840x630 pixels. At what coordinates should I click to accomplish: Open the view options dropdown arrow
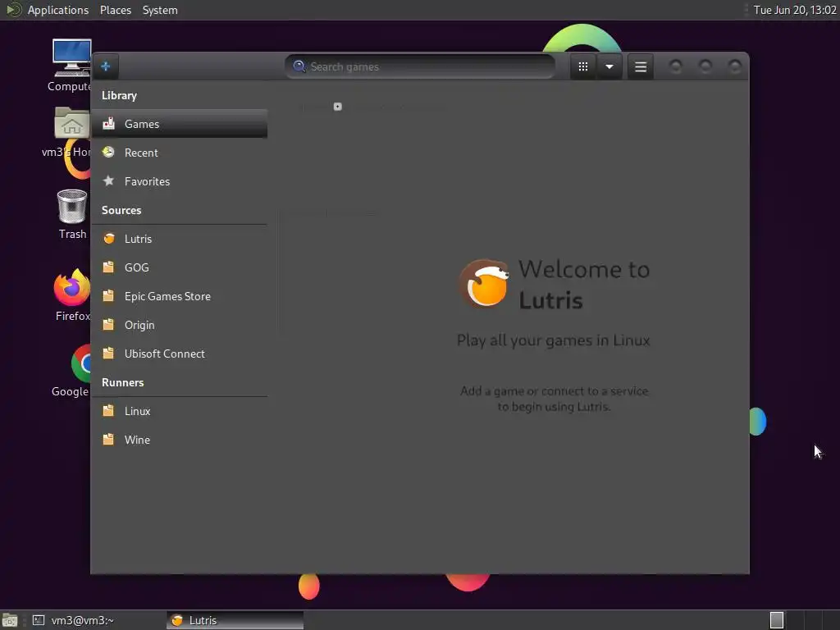point(609,66)
